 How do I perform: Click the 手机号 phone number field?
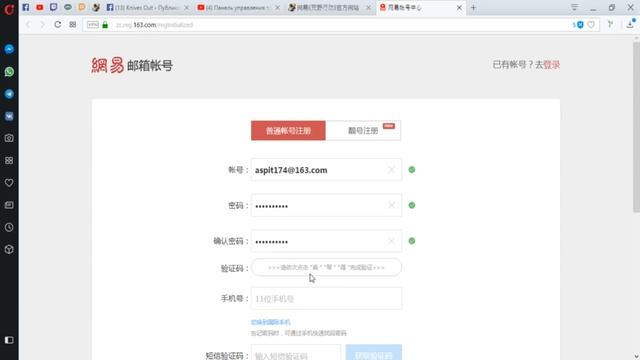(327, 298)
